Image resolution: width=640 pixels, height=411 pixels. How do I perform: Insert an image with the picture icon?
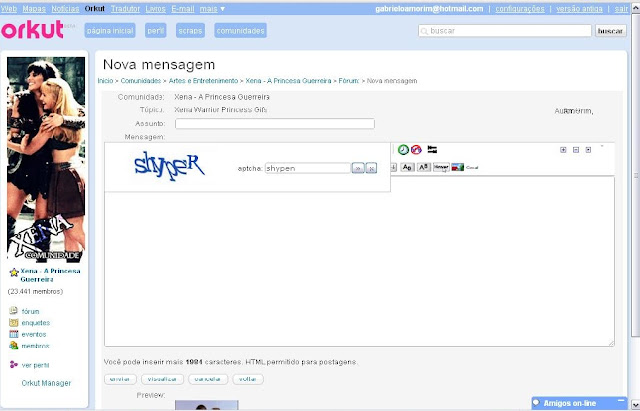[458, 167]
